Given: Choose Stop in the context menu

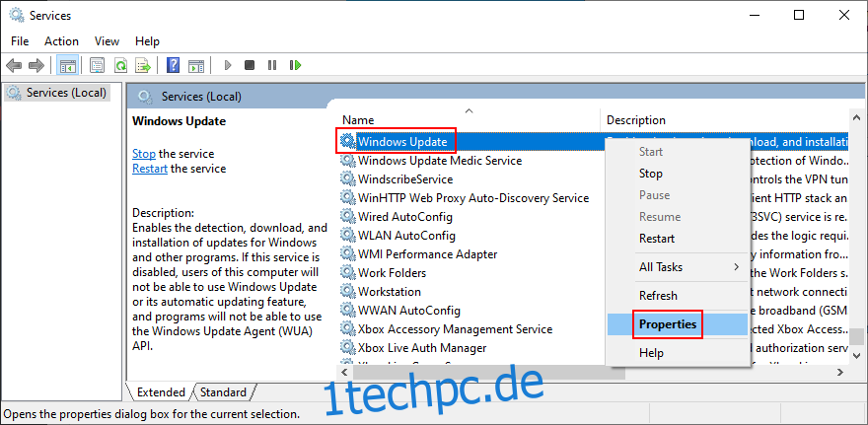Looking at the screenshot, I should tap(679, 174).
